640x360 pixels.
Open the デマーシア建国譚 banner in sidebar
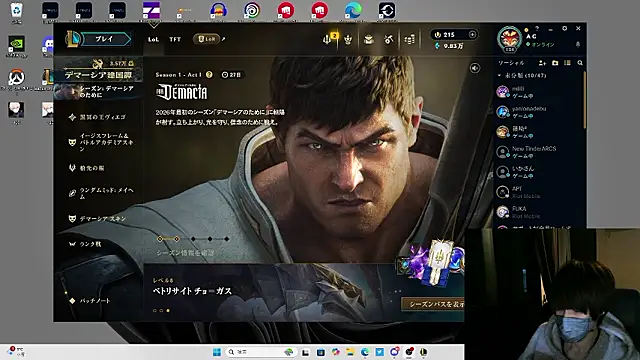coord(98,70)
